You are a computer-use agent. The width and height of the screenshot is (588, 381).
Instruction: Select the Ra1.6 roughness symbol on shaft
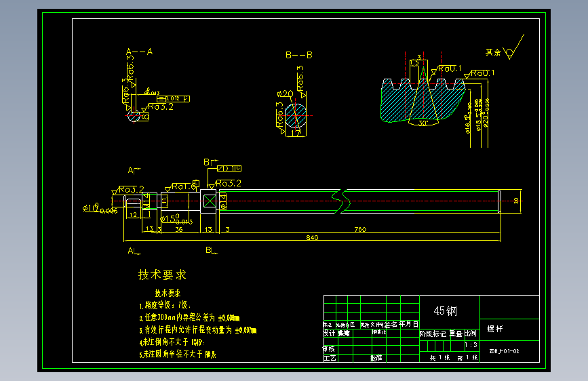(181, 186)
